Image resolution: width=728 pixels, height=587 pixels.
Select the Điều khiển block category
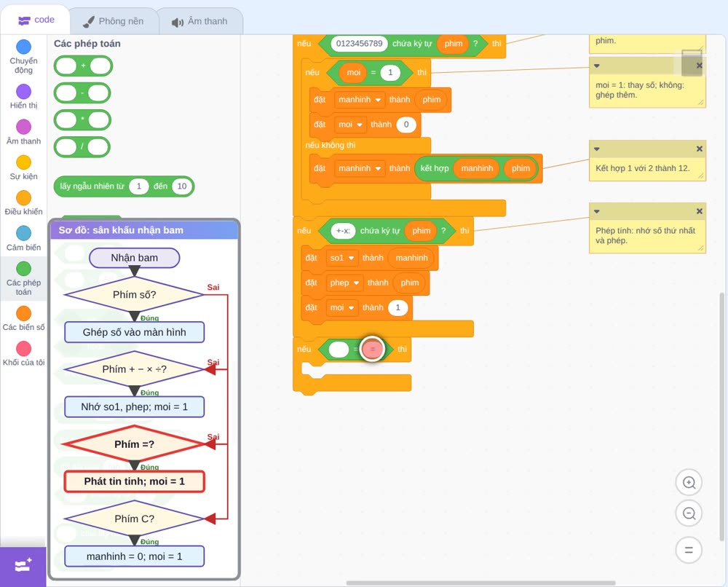click(24, 203)
